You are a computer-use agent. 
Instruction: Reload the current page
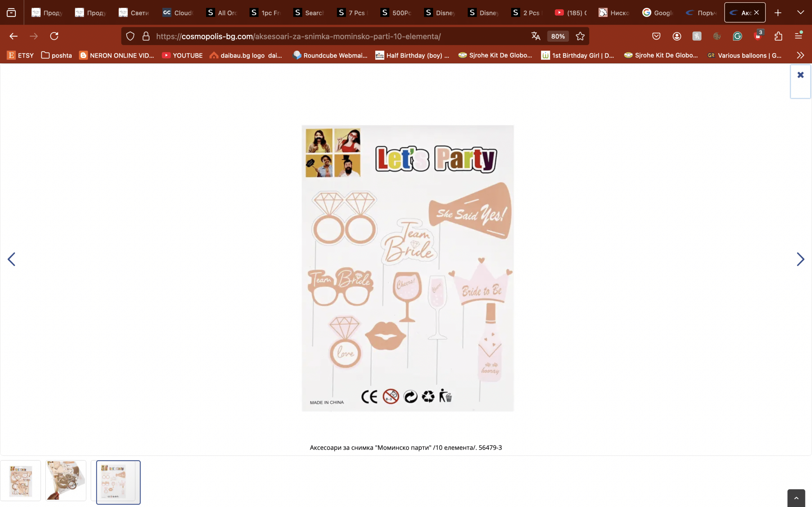(x=54, y=36)
